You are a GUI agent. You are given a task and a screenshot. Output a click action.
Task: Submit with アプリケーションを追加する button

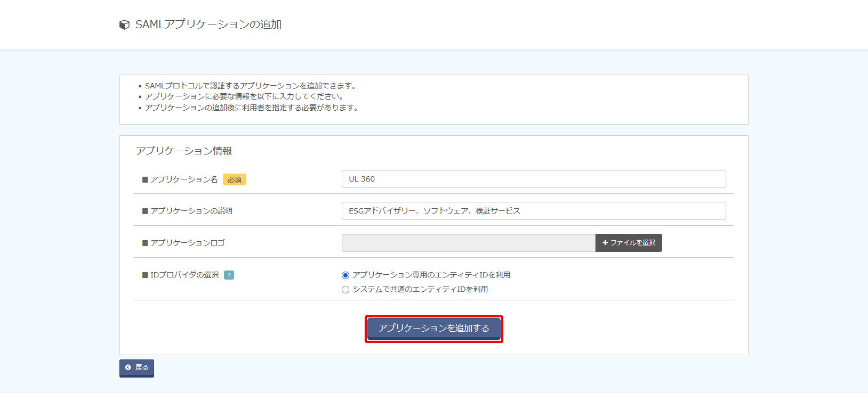pyautogui.click(x=433, y=329)
